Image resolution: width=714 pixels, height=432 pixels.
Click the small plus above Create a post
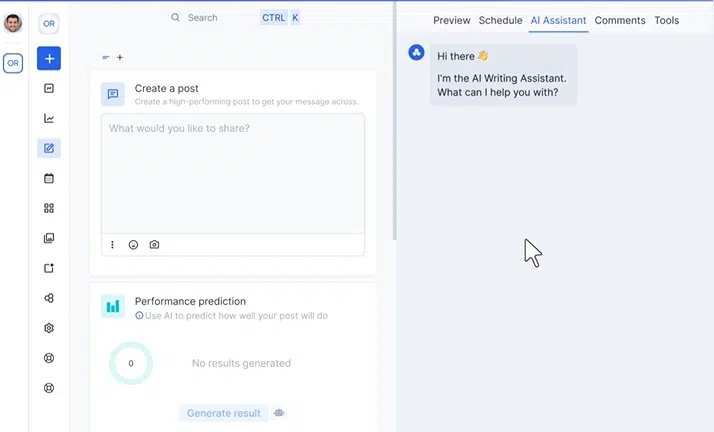(120, 57)
